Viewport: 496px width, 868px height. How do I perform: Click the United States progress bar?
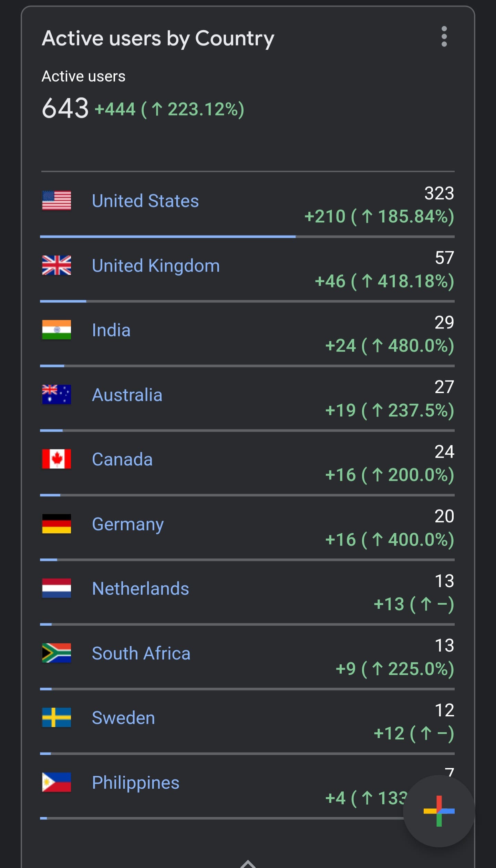247,237
